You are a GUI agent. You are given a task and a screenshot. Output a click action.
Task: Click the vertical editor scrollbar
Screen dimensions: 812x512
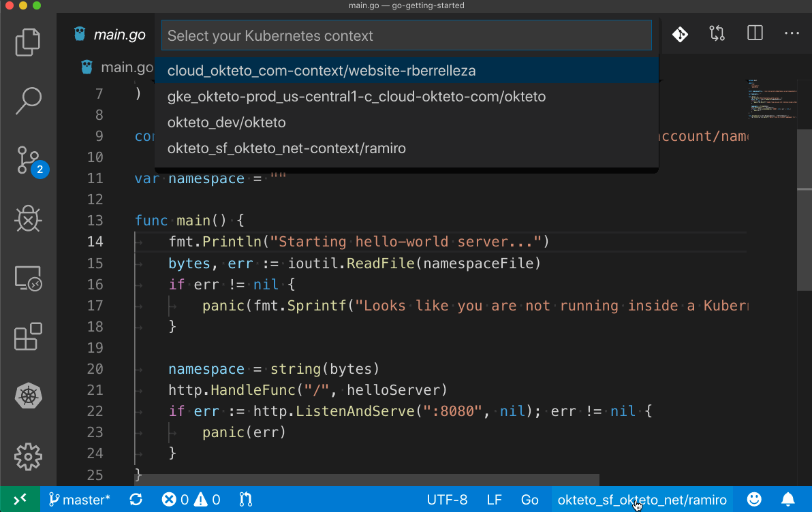point(805,210)
